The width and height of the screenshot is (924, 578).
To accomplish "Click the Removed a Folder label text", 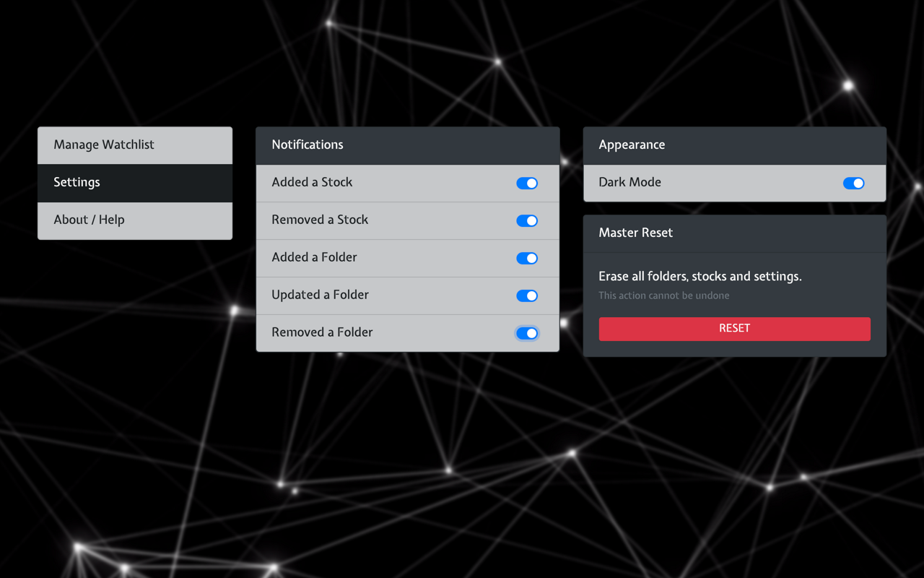I will (x=322, y=332).
